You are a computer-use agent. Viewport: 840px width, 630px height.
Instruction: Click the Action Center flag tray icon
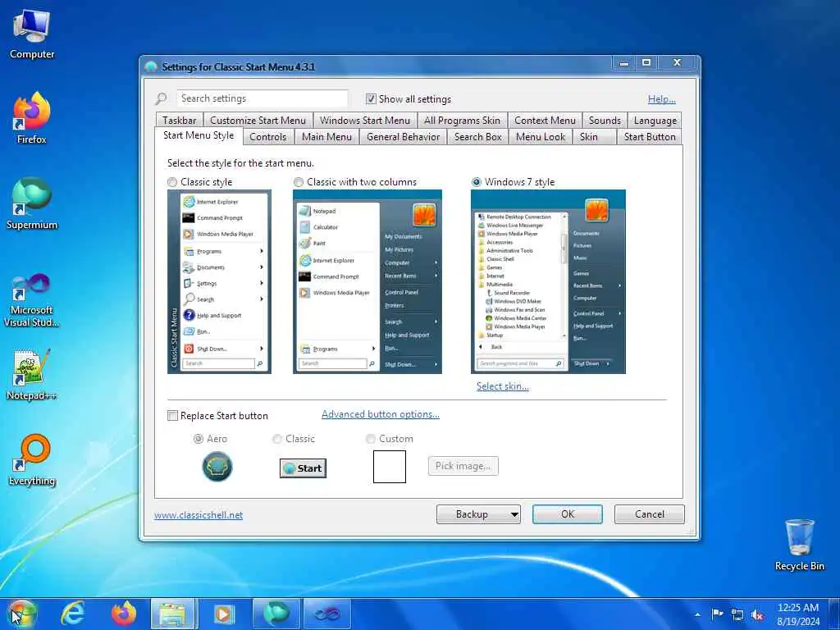pos(717,614)
